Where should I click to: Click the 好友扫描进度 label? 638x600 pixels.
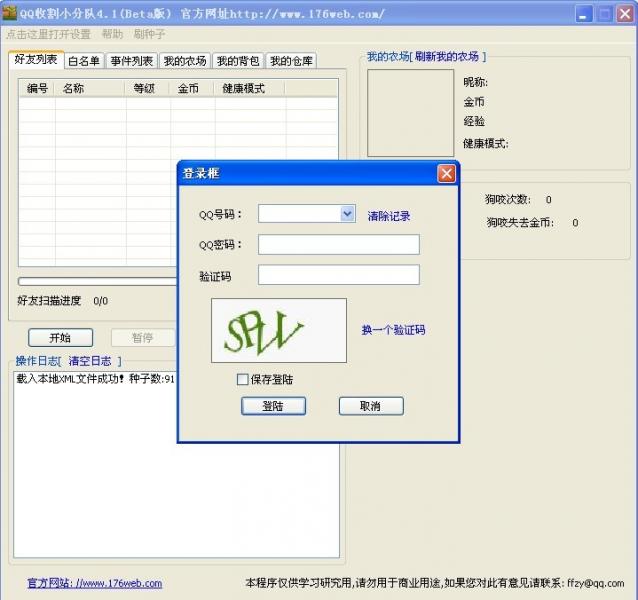click(x=49, y=301)
